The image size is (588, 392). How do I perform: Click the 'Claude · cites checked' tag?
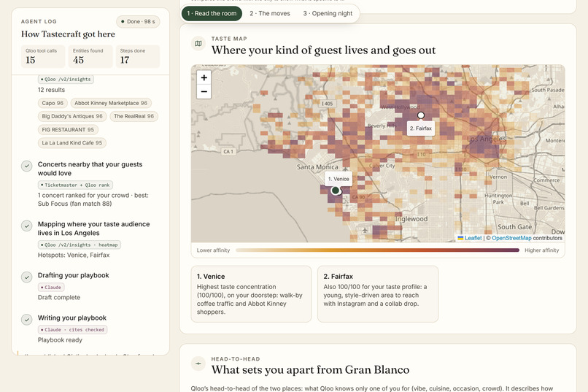point(73,330)
